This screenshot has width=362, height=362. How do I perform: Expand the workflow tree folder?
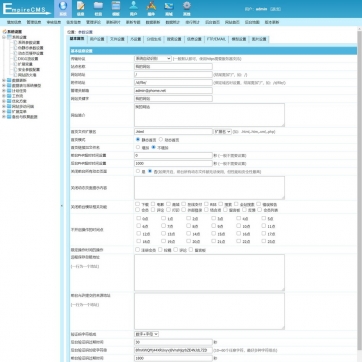(x=4, y=96)
